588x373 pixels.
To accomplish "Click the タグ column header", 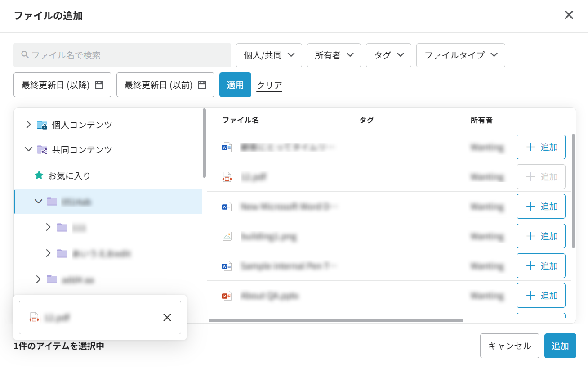I will pyautogui.click(x=366, y=120).
